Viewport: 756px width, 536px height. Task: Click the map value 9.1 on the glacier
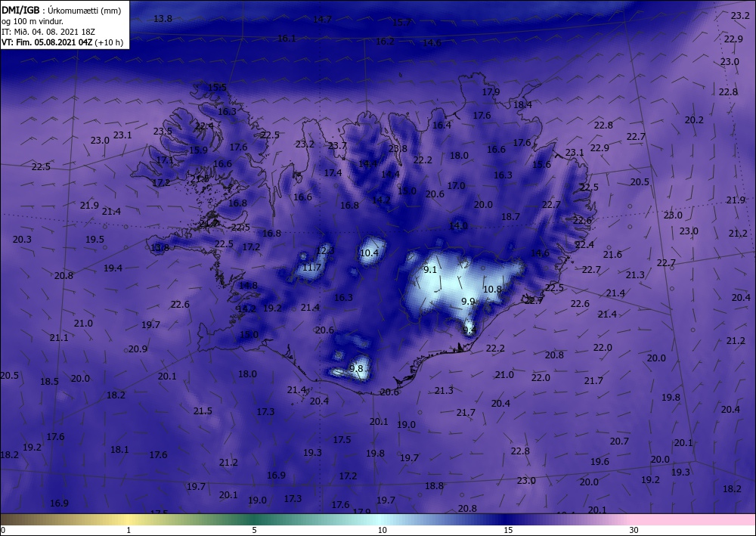coord(430,269)
